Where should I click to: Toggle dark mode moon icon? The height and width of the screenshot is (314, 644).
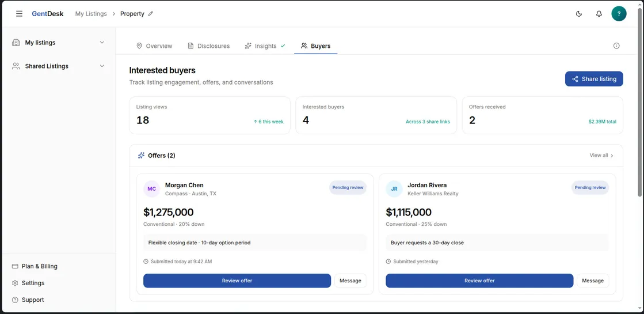[x=579, y=14]
